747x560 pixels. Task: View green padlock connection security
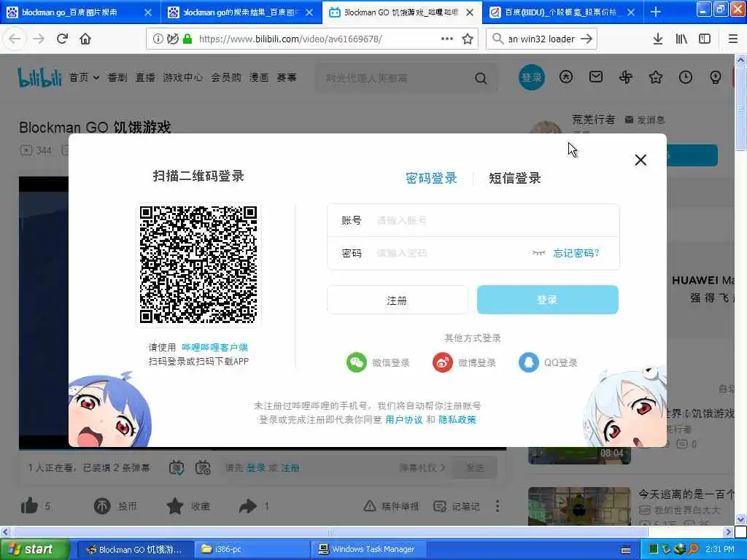[x=187, y=39]
